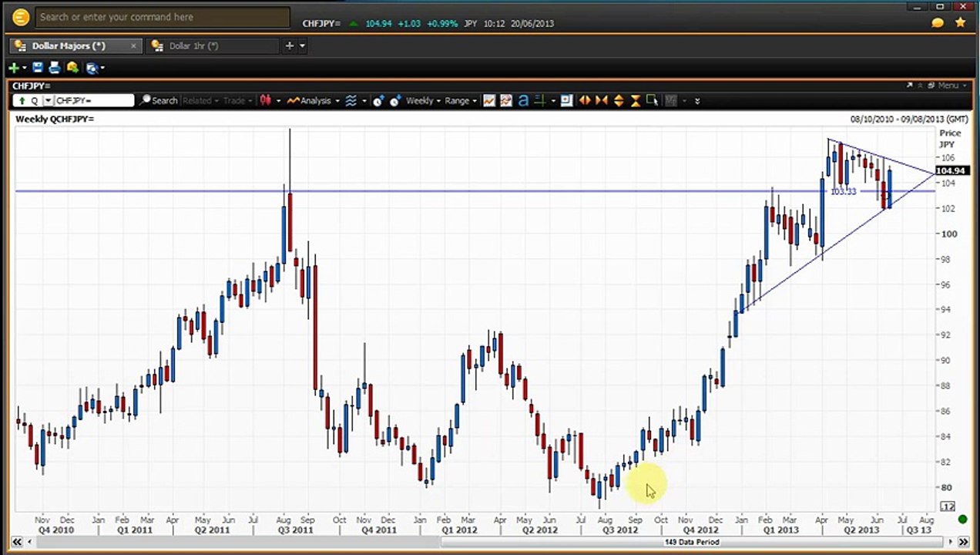
Task: Open the dropdown next to new tab plus
Action: pos(302,46)
